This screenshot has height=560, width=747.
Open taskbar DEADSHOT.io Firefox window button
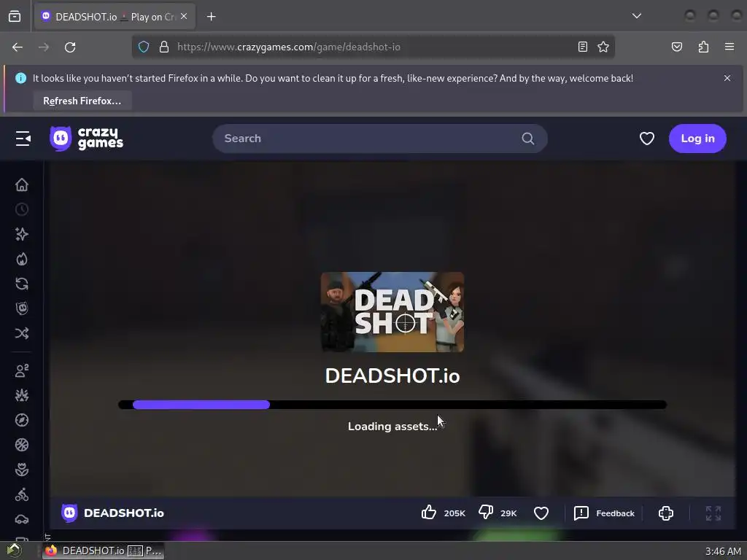click(104, 551)
